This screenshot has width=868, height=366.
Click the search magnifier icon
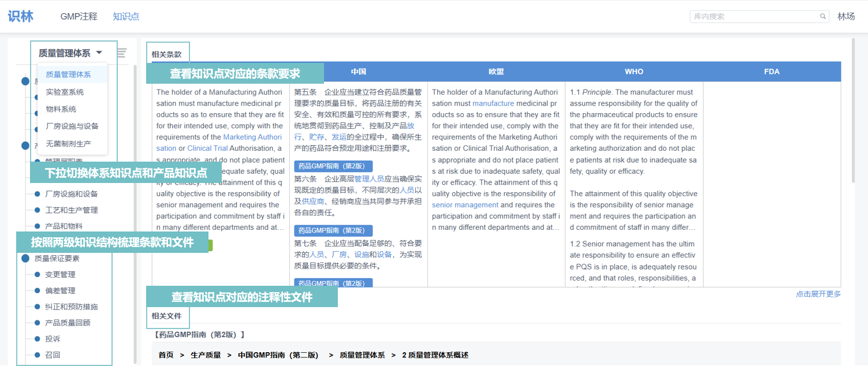pos(823,17)
